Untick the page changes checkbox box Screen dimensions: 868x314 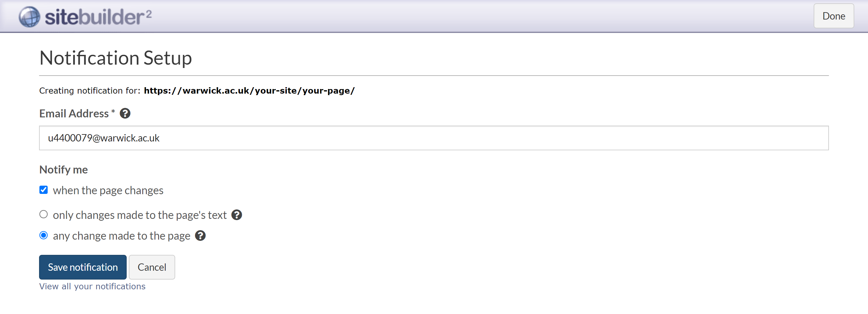tap(43, 190)
